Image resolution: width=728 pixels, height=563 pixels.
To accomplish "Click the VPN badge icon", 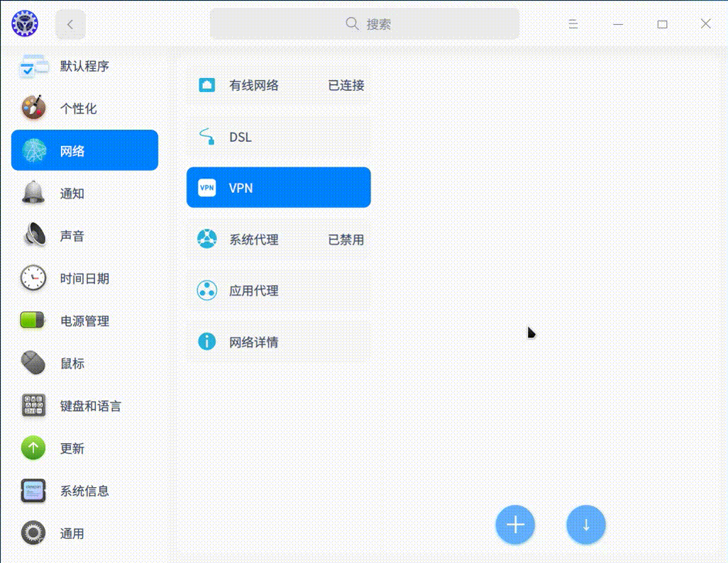I will 207,187.
